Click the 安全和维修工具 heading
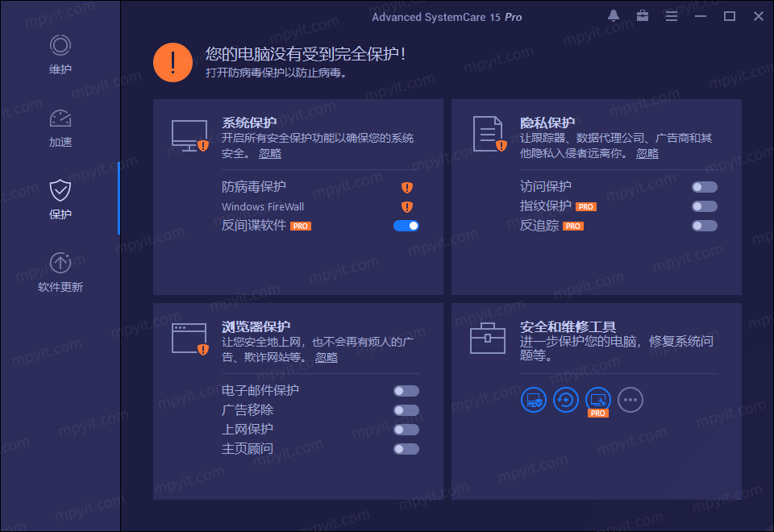The width and height of the screenshot is (774, 532). (568, 326)
